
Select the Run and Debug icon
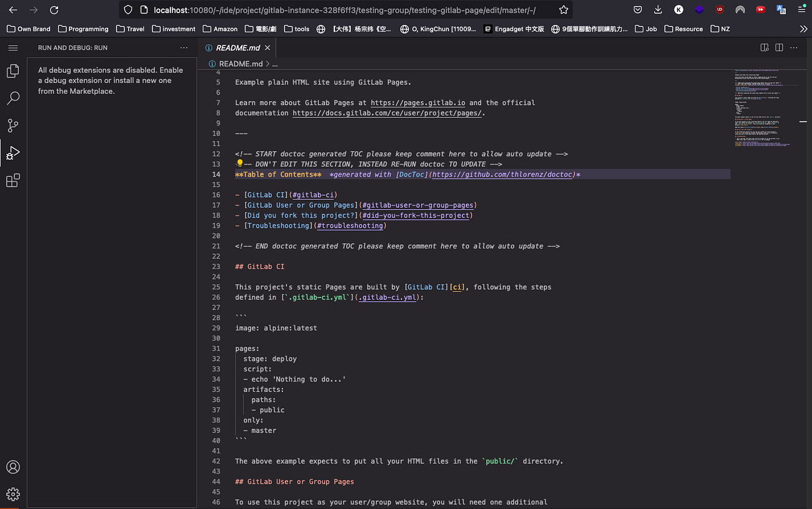coord(13,154)
